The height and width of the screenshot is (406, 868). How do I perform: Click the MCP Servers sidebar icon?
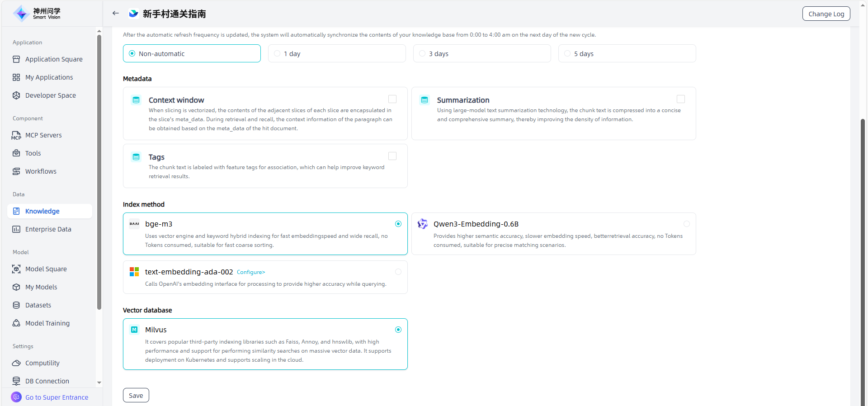pos(16,135)
